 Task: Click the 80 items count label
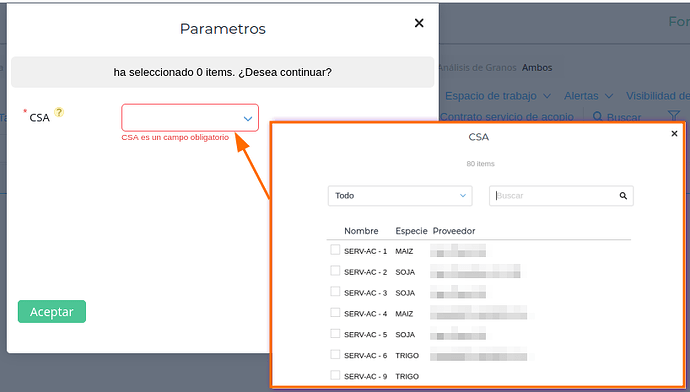(481, 164)
